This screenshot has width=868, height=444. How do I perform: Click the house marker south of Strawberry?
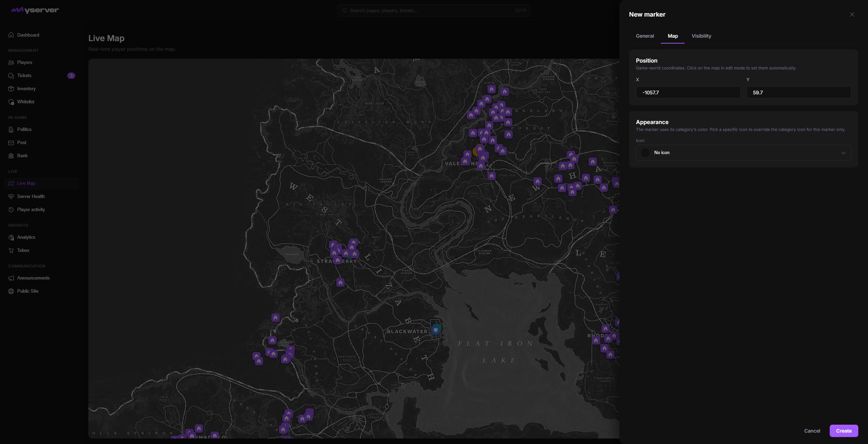click(x=340, y=283)
